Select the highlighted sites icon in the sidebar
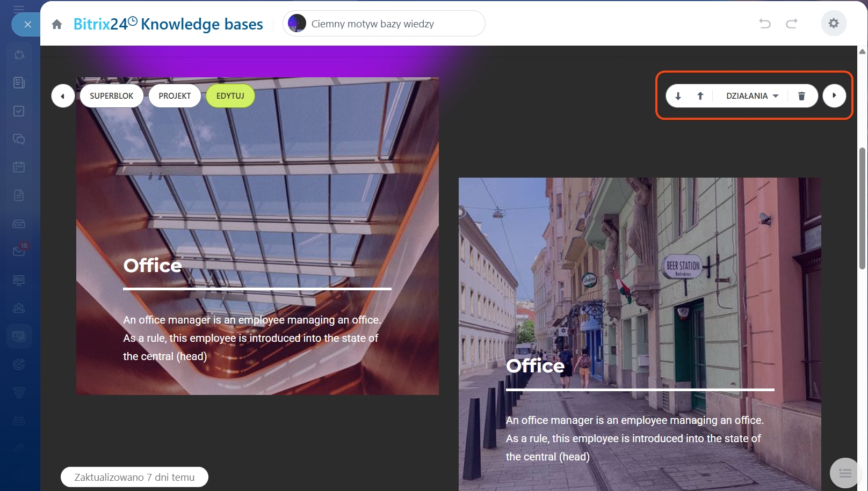 (19, 336)
